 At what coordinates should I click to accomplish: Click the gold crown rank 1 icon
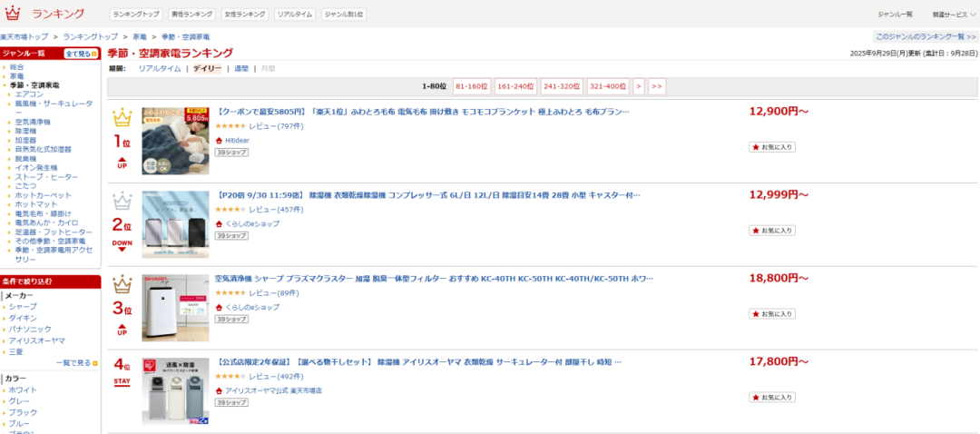click(x=122, y=117)
